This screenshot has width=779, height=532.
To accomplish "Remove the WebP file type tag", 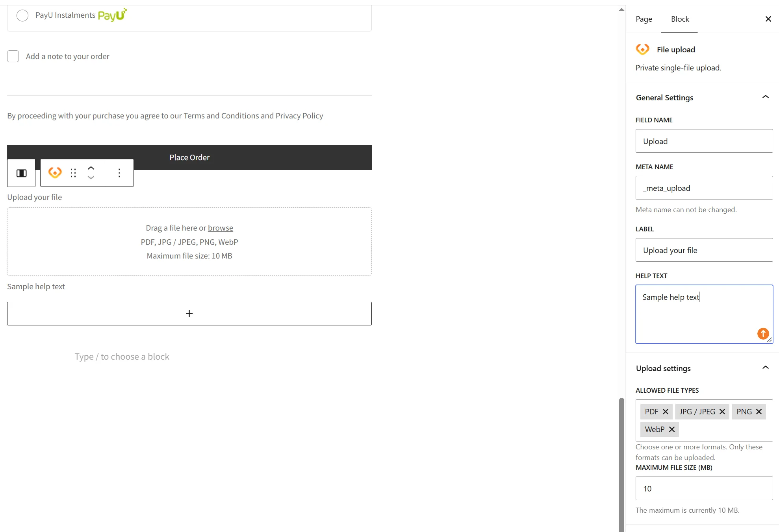I will tap(672, 429).
